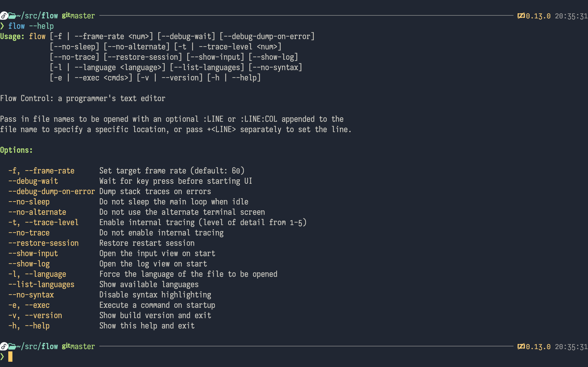Click the '--restore-session' entry in the options list
This screenshot has width=588, height=367.
pyautogui.click(x=43, y=243)
